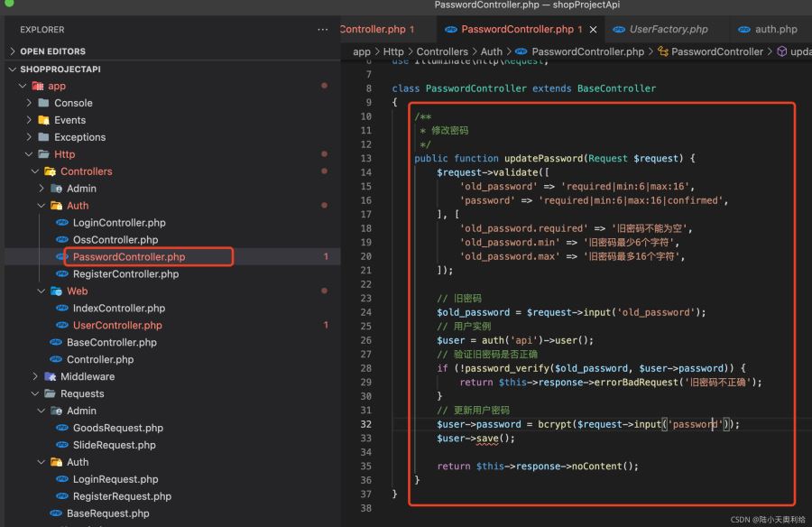Click the Console folder icon
Viewport: 812px width, 527px height.
click(x=43, y=103)
